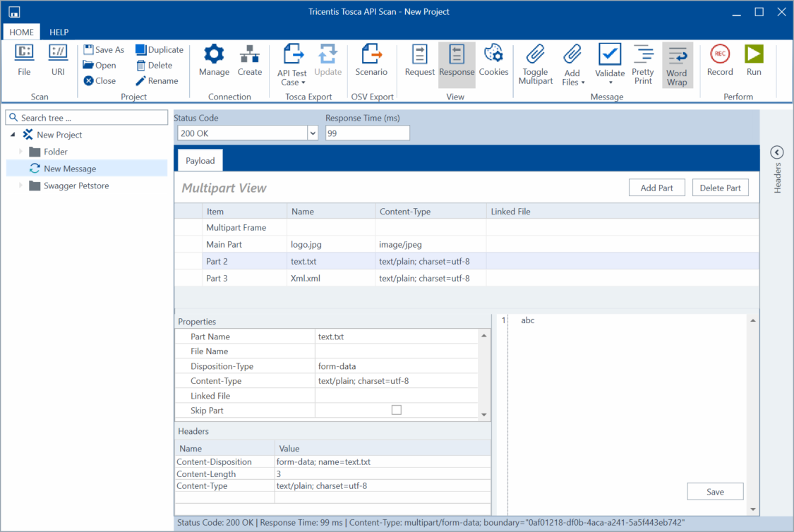Select the Payload tab

pyautogui.click(x=200, y=160)
